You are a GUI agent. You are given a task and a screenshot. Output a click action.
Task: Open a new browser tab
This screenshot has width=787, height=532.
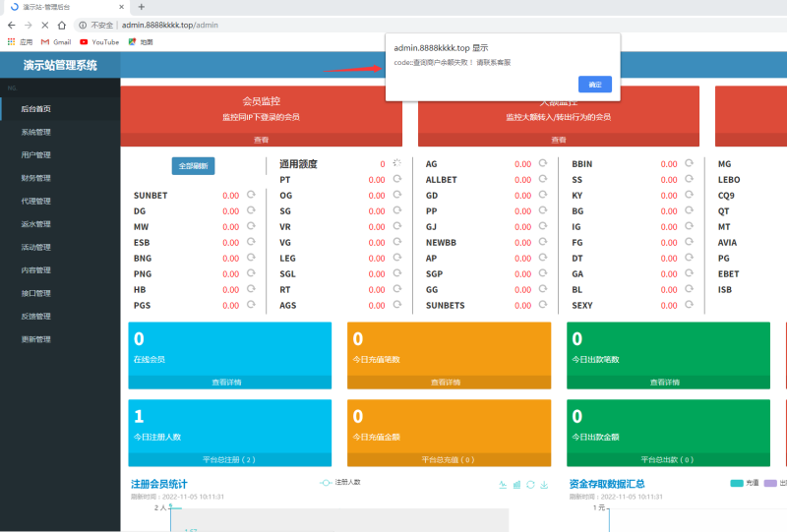pyautogui.click(x=142, y=7)
